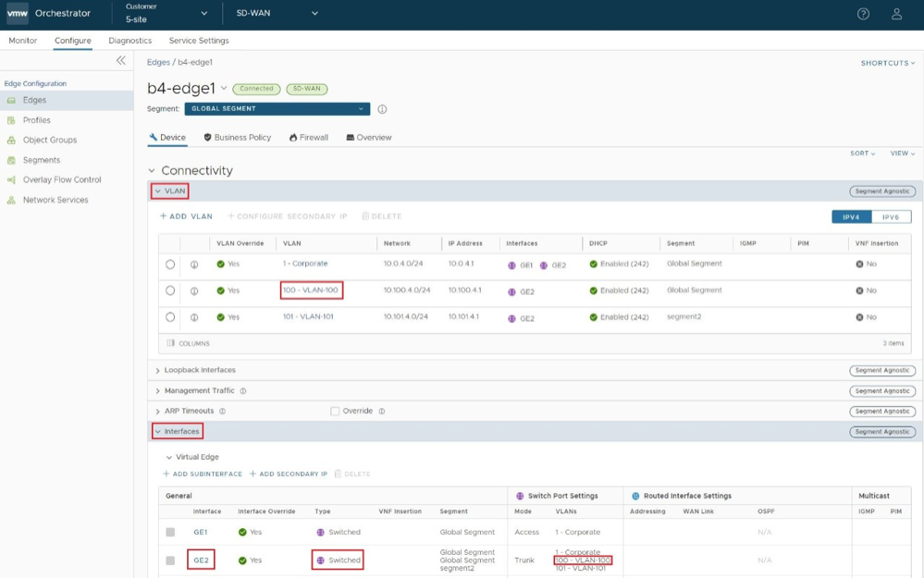Enable the ARP Timeouts Override checkbox
924x578 pixels.
[x=335, y=412]
